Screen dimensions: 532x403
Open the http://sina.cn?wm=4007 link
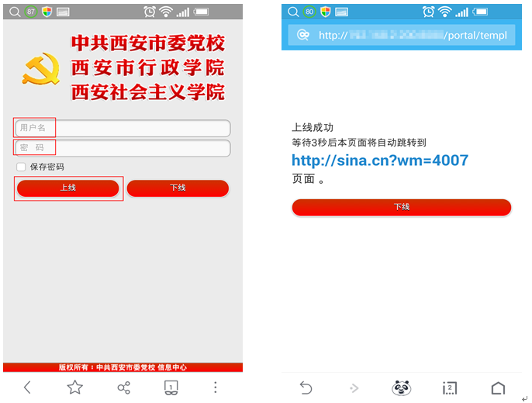(x=379, y=160)
